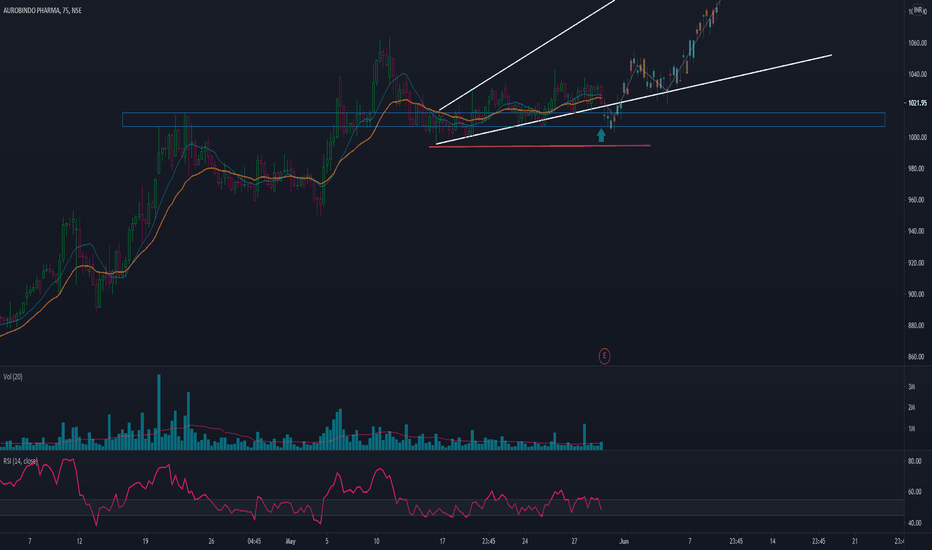932x550 pixels.
Task: Click the 1M volume scale label
Action: (911, 429)
